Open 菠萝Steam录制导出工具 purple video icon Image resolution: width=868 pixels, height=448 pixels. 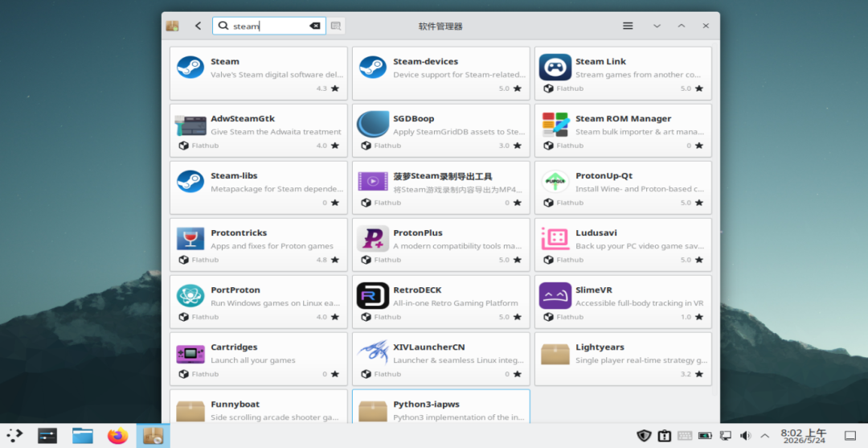(x=373, y=182)
